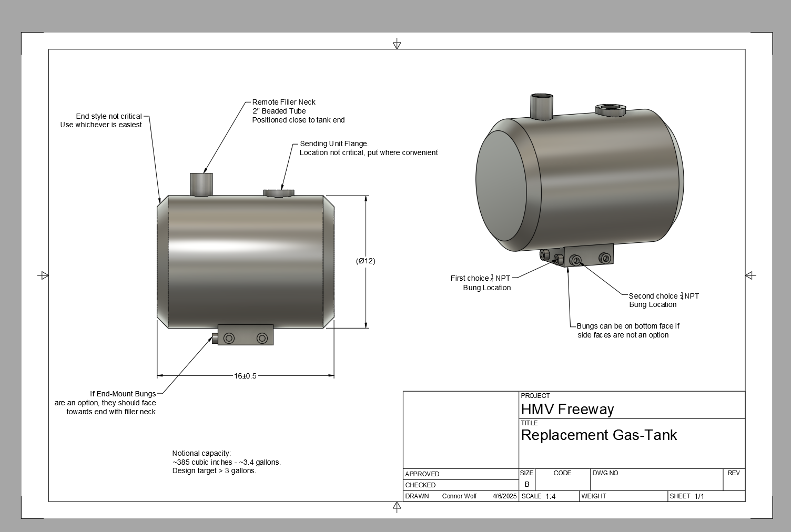Click the right center mark arrow on border

pos(751,275)
